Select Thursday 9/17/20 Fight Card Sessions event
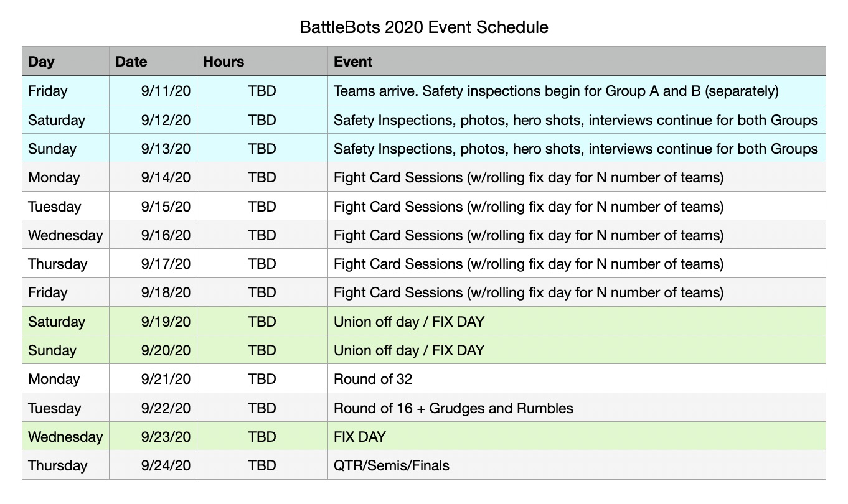The height and width of the screenshot is (504, 848). pyautogui.click(x=577, y=264)
